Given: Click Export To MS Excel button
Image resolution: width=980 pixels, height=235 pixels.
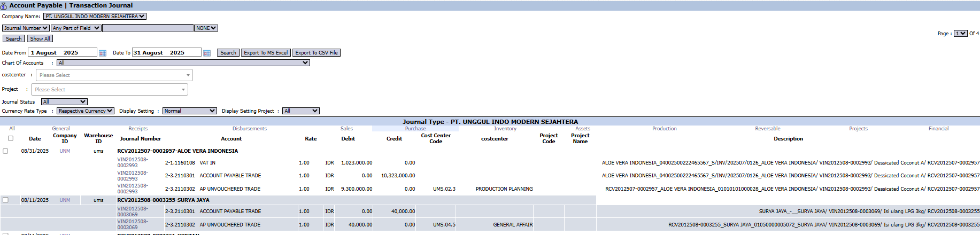Looking at the screenshot, I should [x=266, y=53].
